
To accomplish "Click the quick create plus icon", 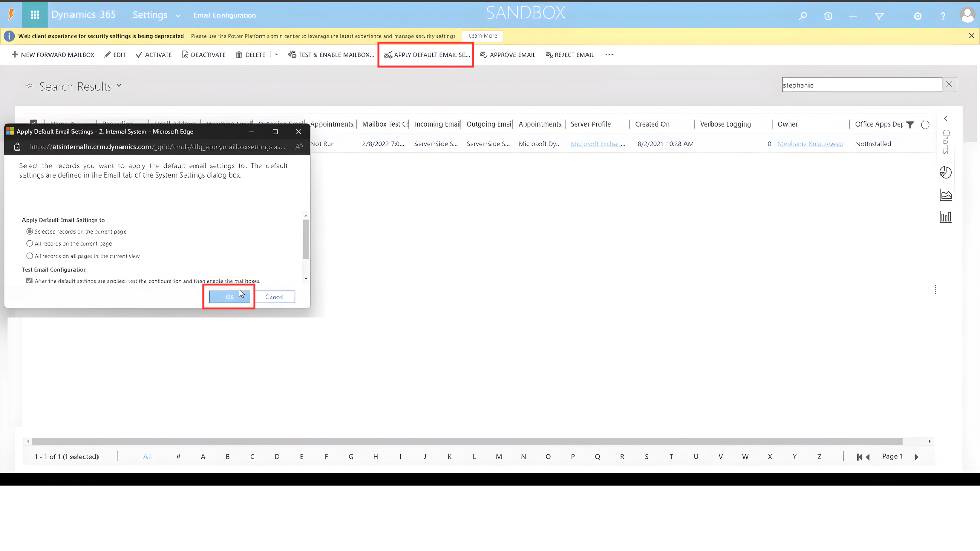I will coord(853,16).
